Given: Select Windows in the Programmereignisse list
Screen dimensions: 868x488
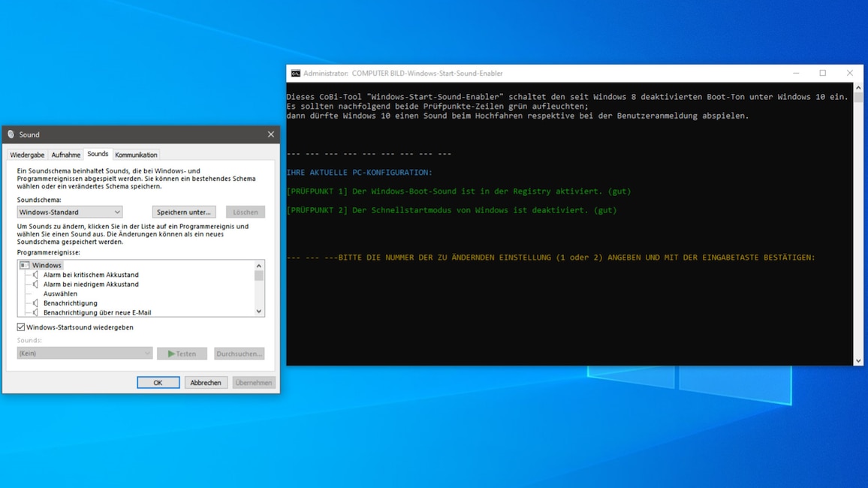Looking at the screenshot, I should click(x=47, y=266).
